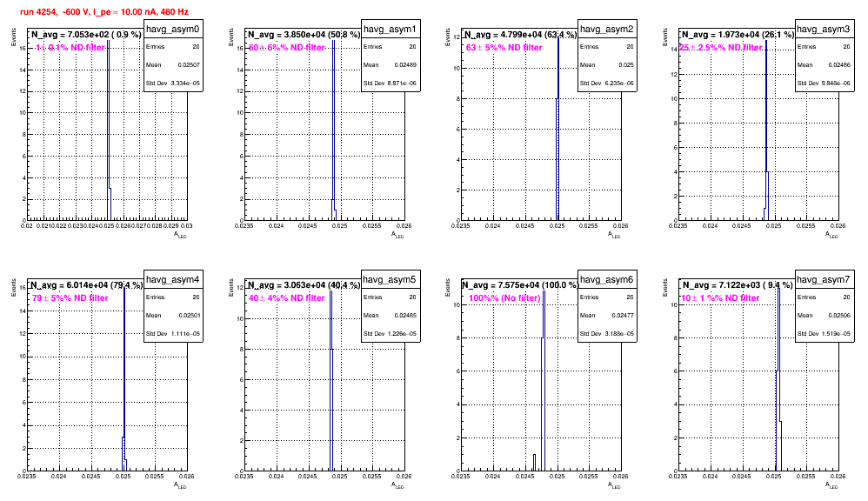
Task: Click the Mean value 0.02486
Action: coord(840,64)
